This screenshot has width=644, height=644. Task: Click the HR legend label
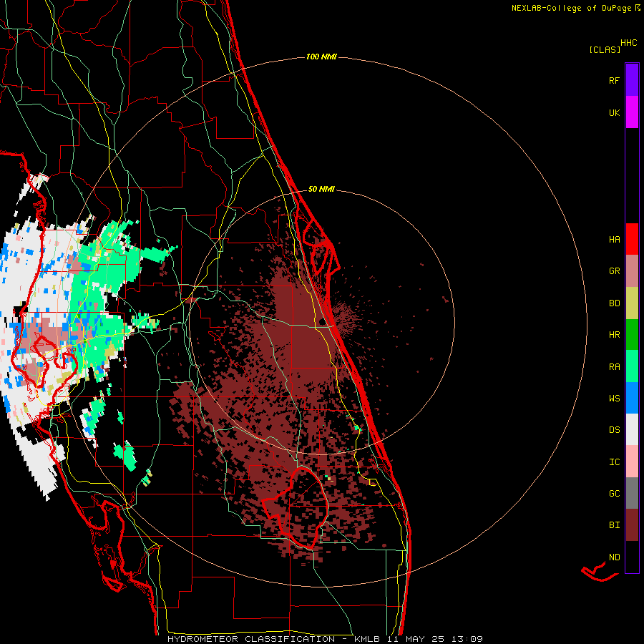[614, 335]
